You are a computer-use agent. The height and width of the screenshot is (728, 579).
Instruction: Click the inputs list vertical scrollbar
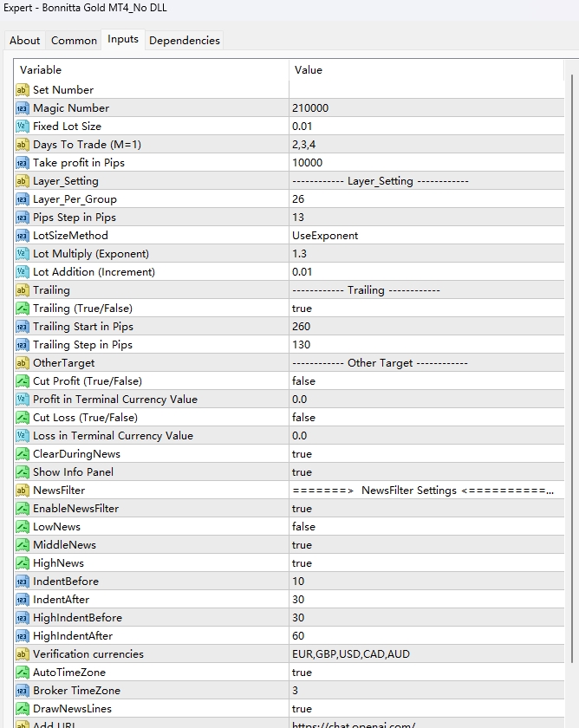tap(572, 367)
